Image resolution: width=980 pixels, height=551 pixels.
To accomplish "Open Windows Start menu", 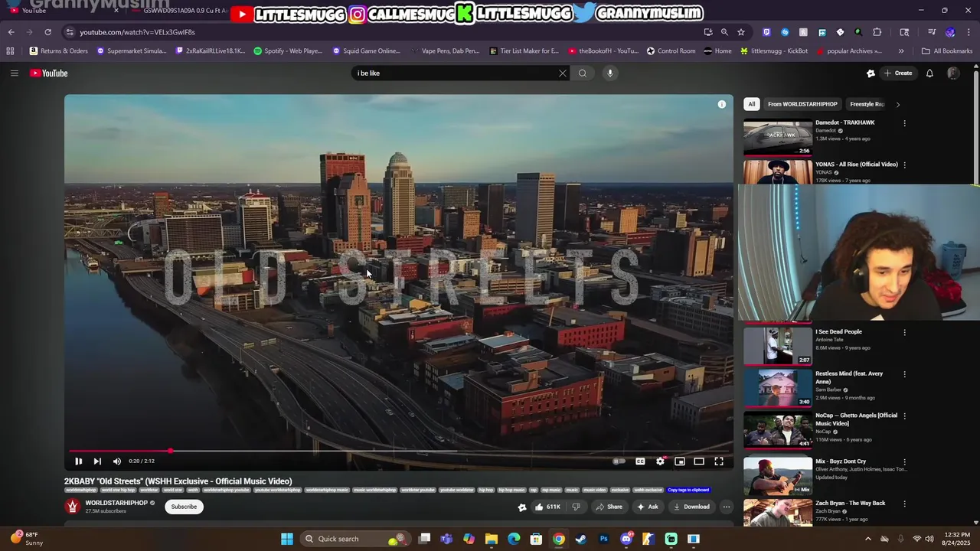I will pos(287,539).
